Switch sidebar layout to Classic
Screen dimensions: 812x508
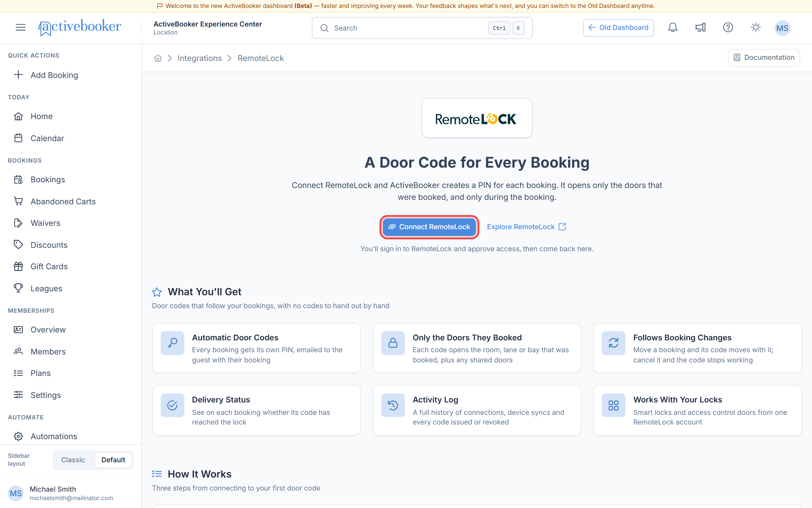click(73, 460)
